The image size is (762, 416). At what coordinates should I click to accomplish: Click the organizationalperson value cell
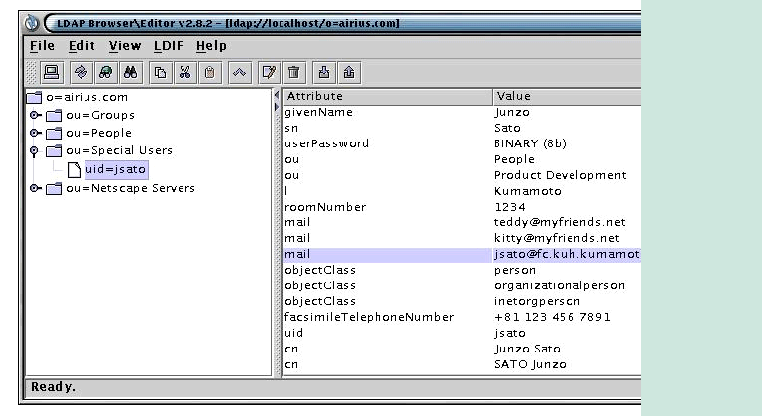pyautogui.click(x=567, y=285)
